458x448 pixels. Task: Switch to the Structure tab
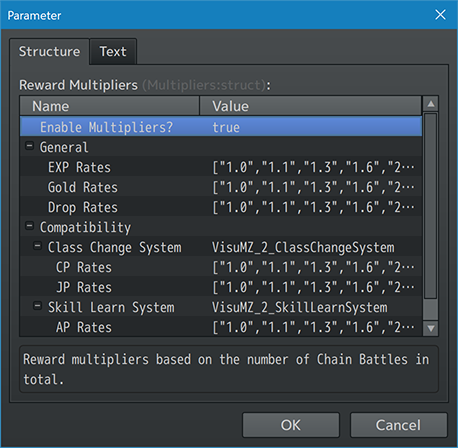[x=49, y=52]
